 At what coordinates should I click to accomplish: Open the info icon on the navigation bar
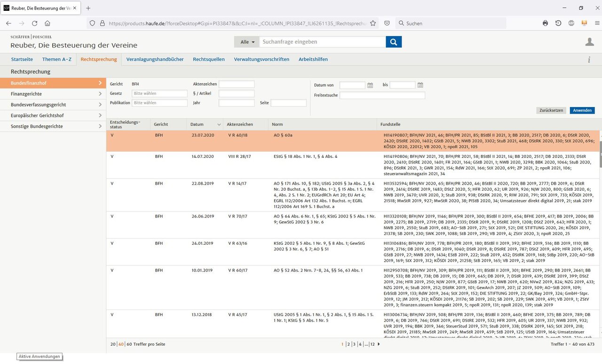[589, 60]
